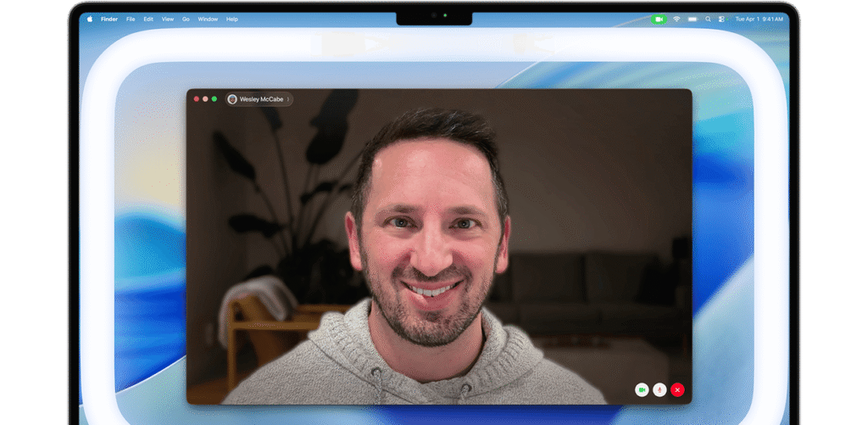868x425 pixels.
Task: Click the green full-screen window button
Action: click(214, 99)
